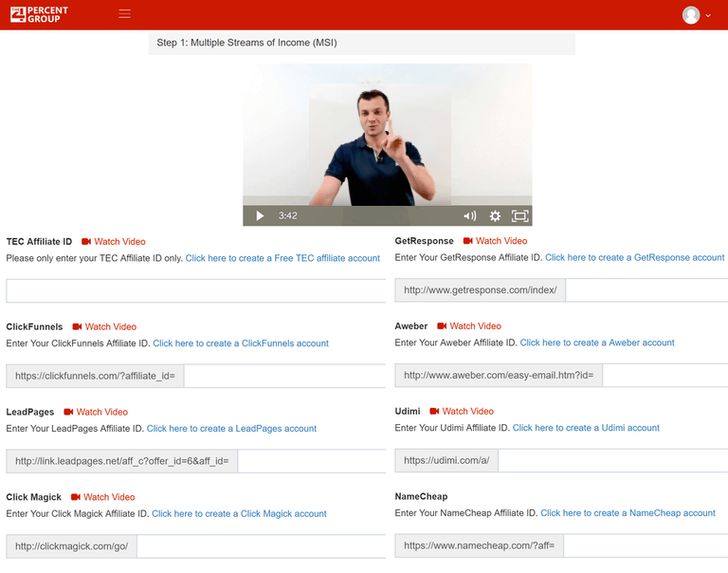This screenshot has height=573, width=728.
Task: Click the http://www.aweber.com/easy-email.htm?id= prefix
Action: pos(499,376)
